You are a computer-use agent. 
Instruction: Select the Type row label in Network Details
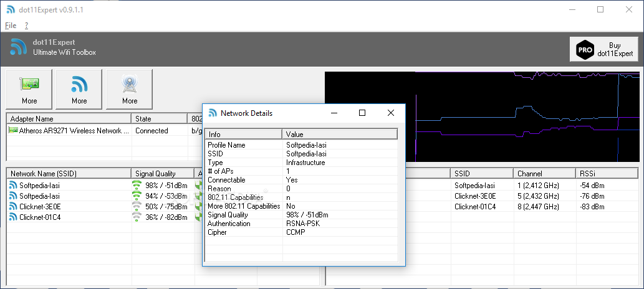click(215, 163)
